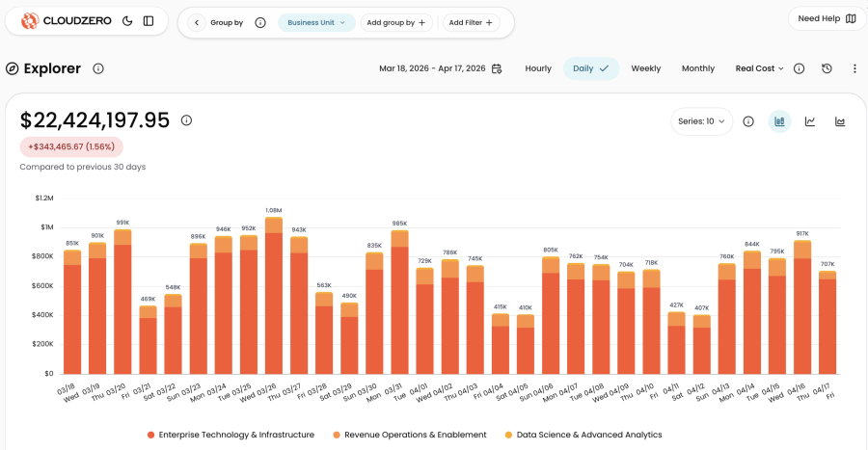
Task: Open the Series: 10 dropdown
Action: pos(701,121)
